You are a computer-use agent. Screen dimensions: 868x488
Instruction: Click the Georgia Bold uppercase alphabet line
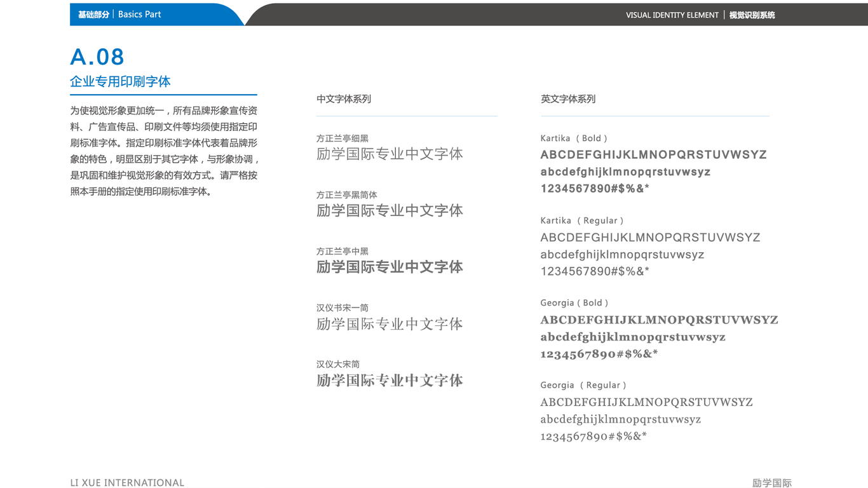[660, 320]
